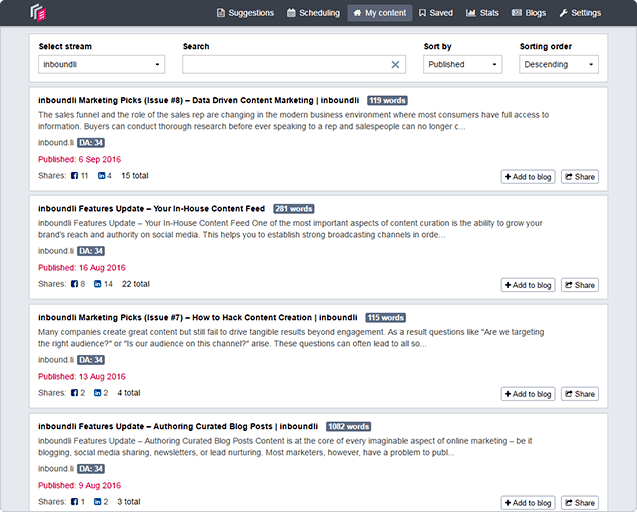Click the 15 total shares count
The image size is (637, 512).
135,176
